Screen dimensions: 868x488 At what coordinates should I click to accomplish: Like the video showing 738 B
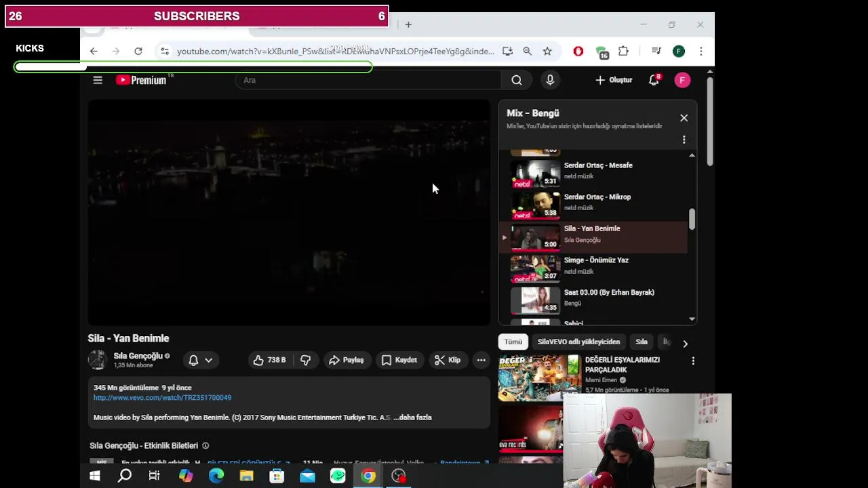pos(269,360)
